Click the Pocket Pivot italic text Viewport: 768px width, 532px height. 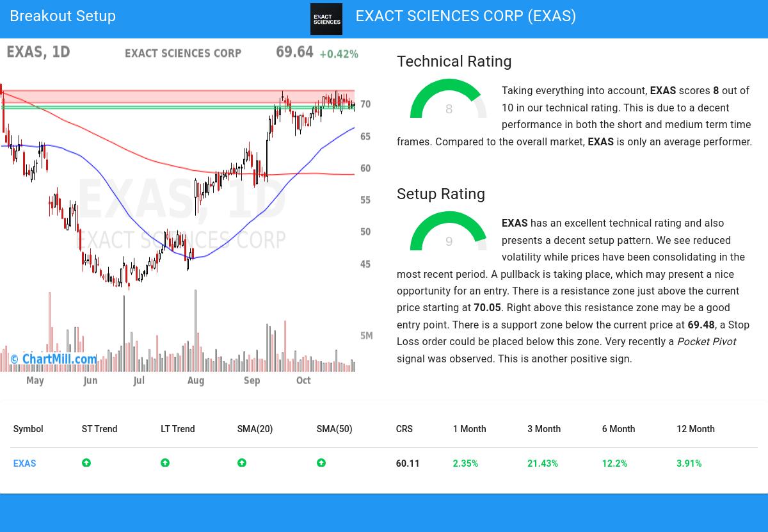707,342
